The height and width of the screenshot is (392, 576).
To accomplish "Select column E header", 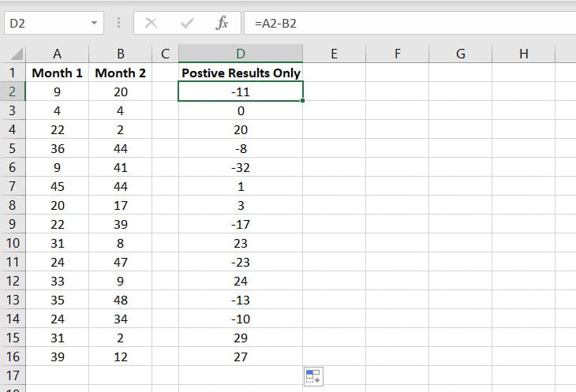I will [x=335, y=54].
